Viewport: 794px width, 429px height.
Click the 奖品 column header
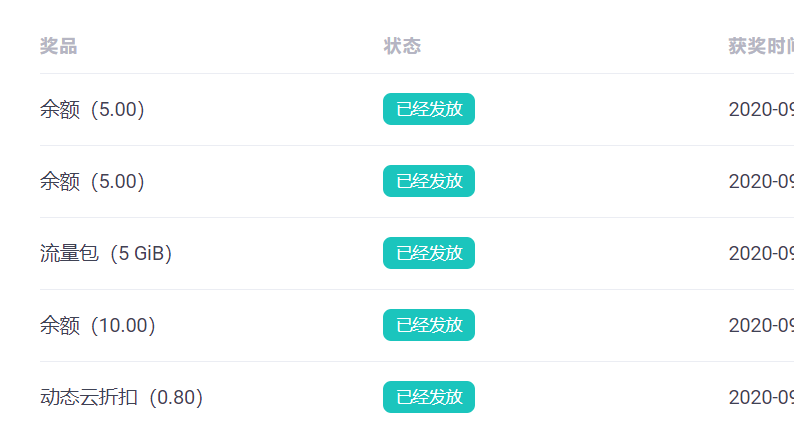[59, 46]
